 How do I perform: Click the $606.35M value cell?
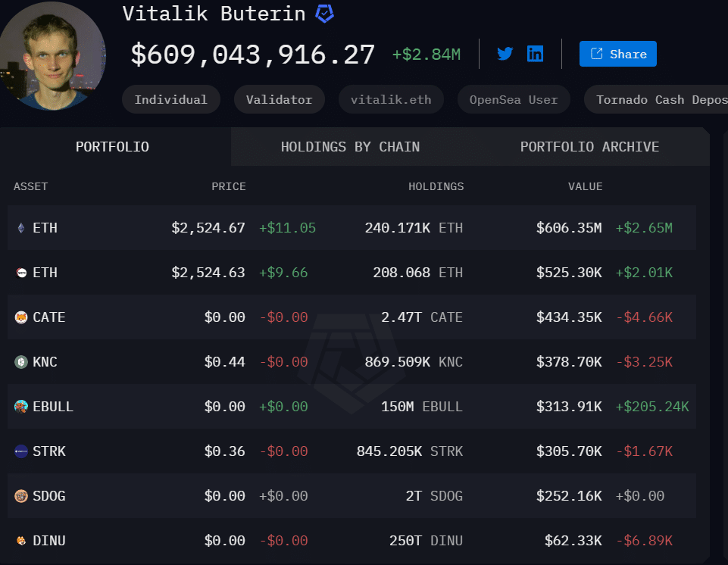(569, 228)
